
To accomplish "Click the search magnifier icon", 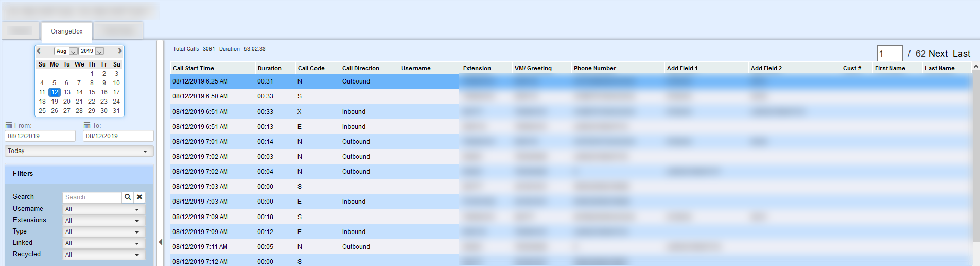I will pyautogui.click(x=128, y=197).
